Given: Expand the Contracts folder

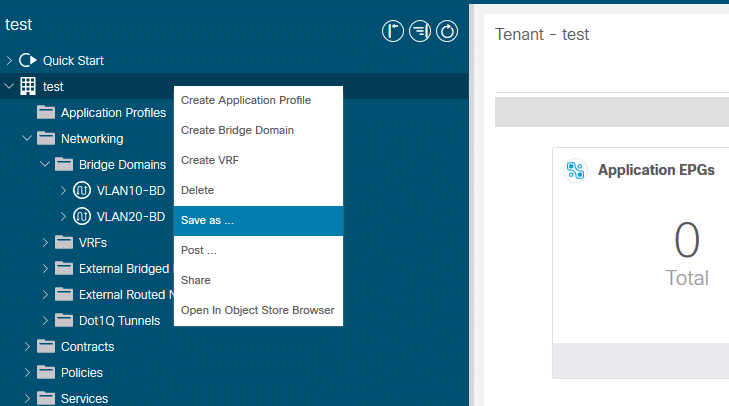Looking at the screenshot, I should coord(27,347).
